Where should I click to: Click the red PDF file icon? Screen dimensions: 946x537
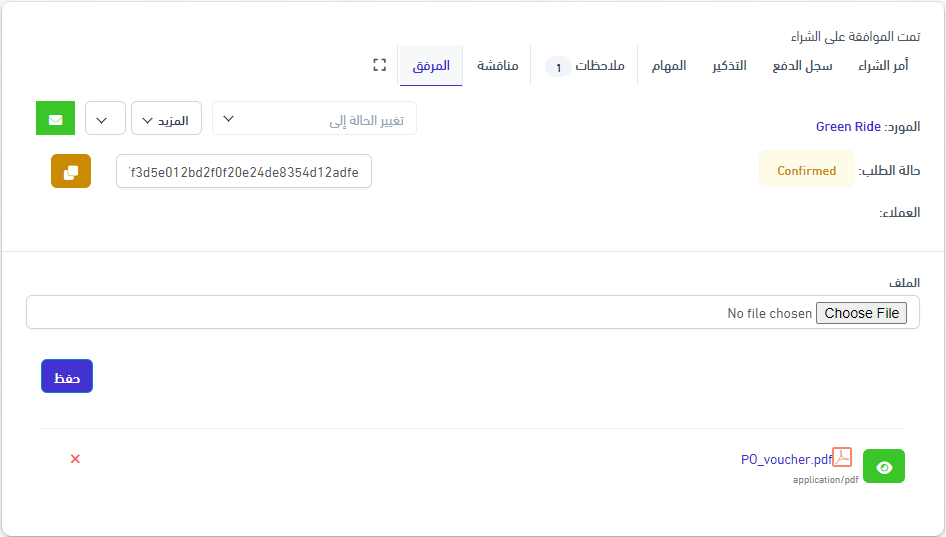pos(842,458)
